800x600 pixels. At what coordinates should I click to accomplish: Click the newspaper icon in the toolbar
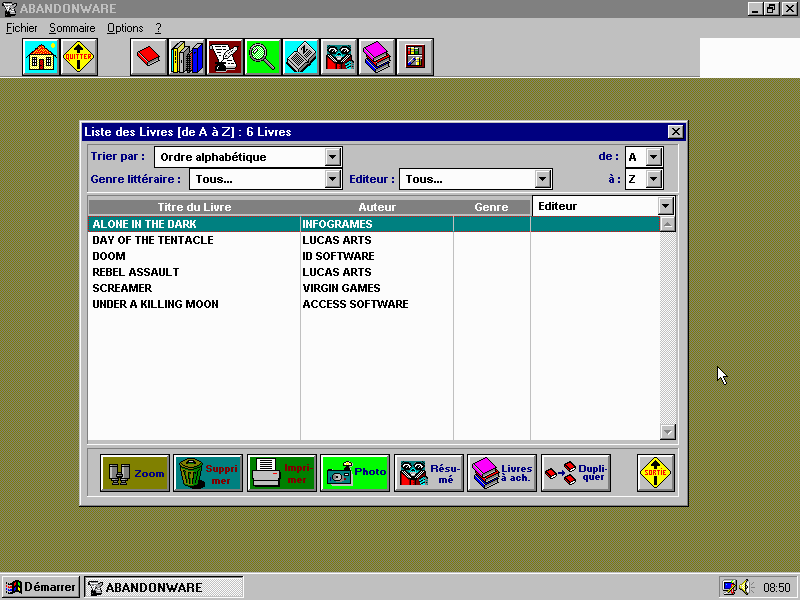[301, 58]
